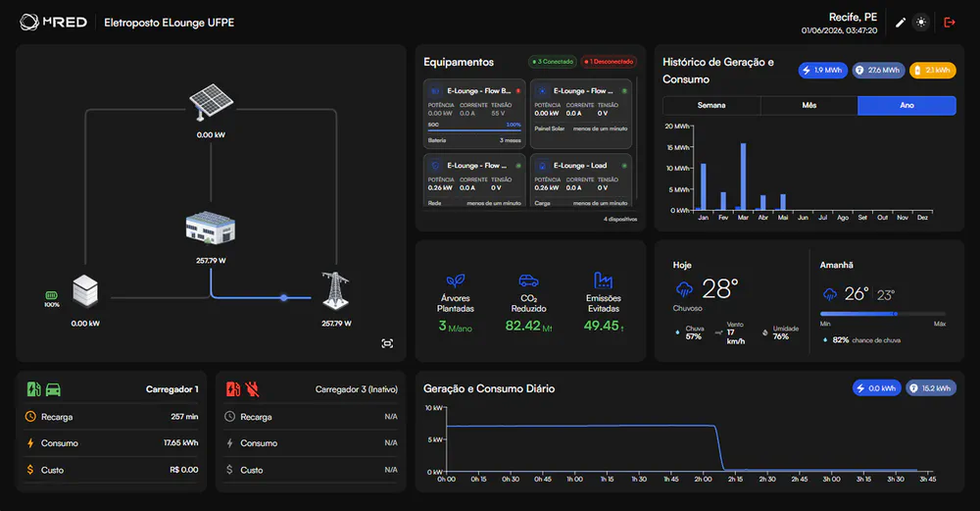Click the equipment list scrollbar

[638, 140]
